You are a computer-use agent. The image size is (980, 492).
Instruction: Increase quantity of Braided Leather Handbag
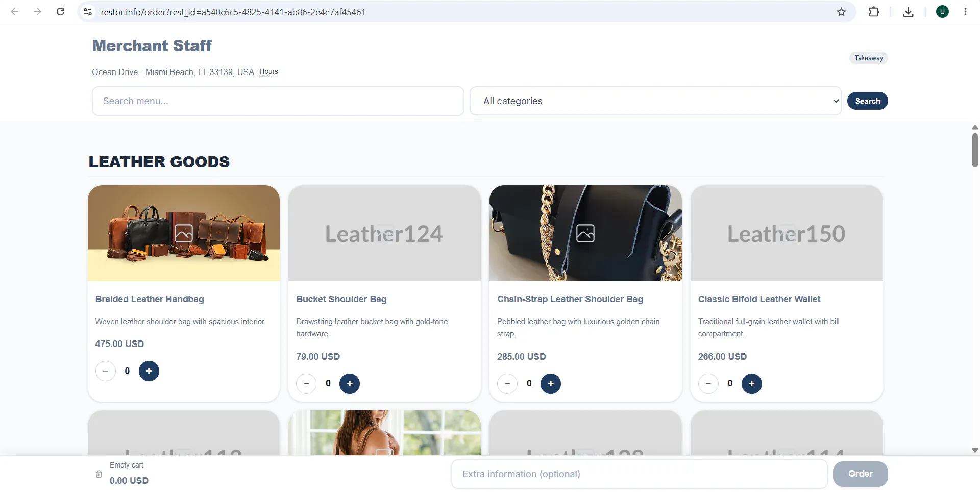click(x=149, y=371)
